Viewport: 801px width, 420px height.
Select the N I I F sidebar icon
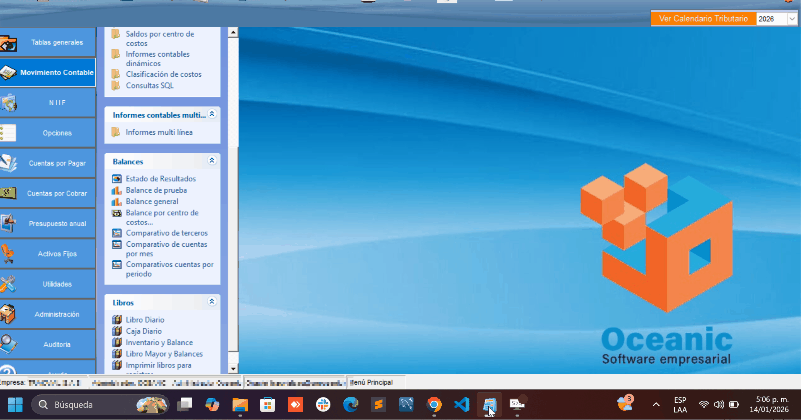coord(9,103)
